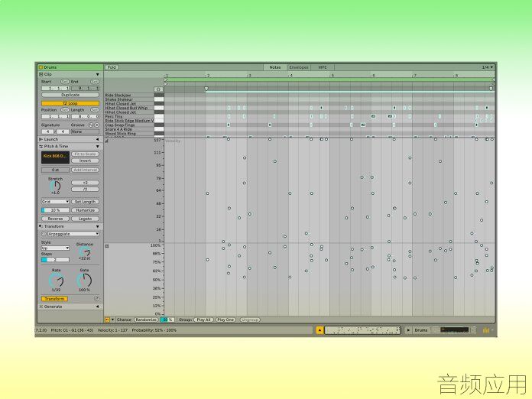Image resolution: width=532 pixels, height=399 pixels.
Task: Click the Distance knob
Action: (x=85, y=251)
